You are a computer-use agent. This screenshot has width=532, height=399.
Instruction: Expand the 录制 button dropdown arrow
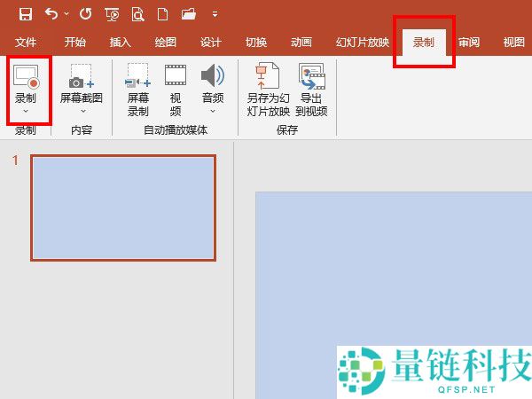point(26,111)
